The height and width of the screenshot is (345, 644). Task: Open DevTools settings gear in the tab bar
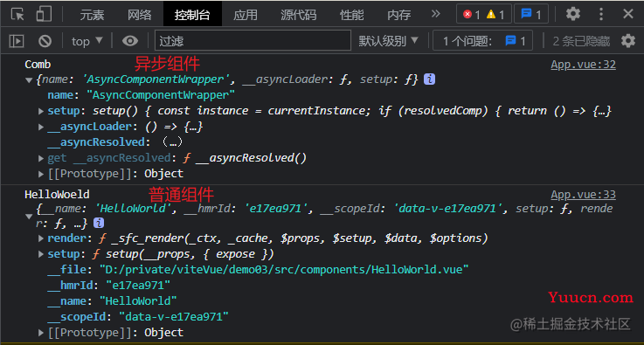573,14
